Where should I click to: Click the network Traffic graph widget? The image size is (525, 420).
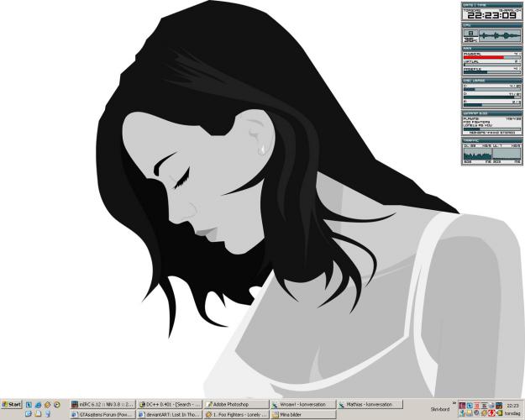491,155
